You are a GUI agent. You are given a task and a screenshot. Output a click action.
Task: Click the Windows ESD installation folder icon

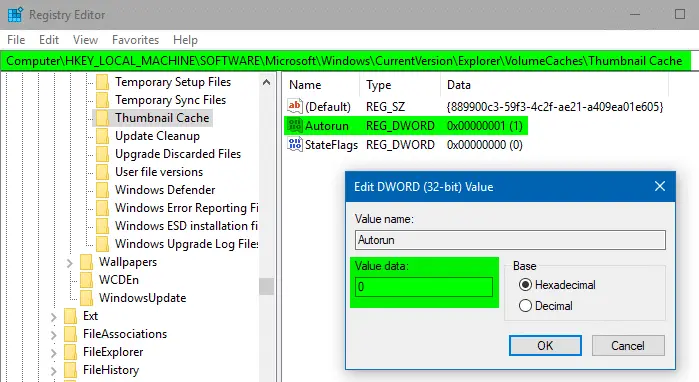tap(103, 226)
